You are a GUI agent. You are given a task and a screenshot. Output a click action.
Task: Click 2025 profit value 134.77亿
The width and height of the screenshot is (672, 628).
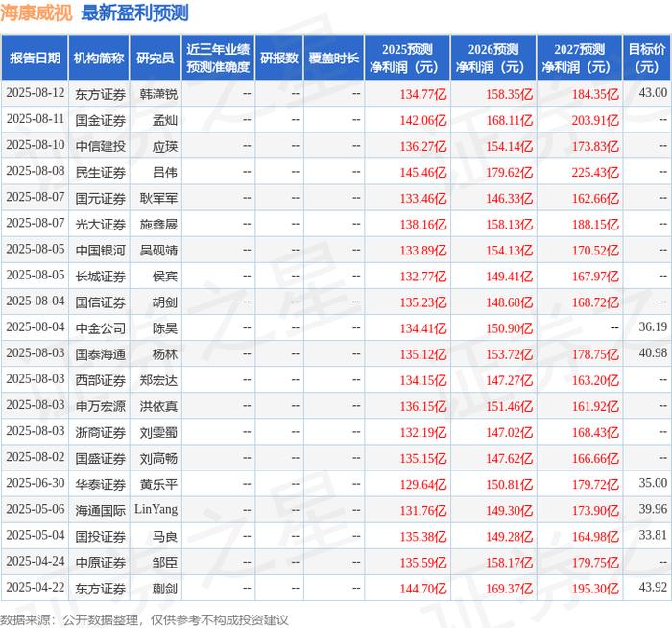(x=423, y=94)
